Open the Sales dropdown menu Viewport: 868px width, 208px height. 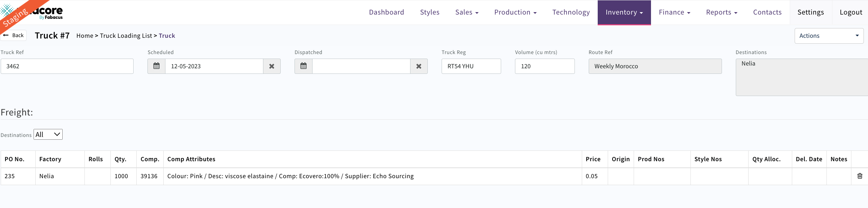467,12
